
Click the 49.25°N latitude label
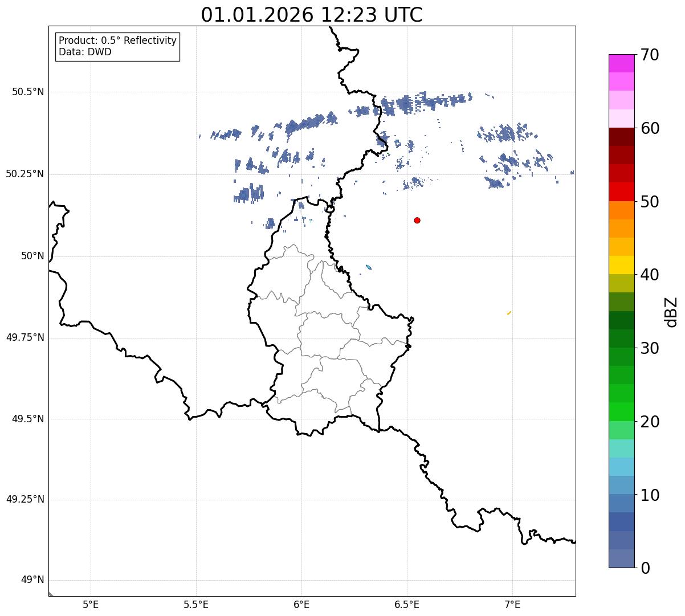(x=25, y=499)
